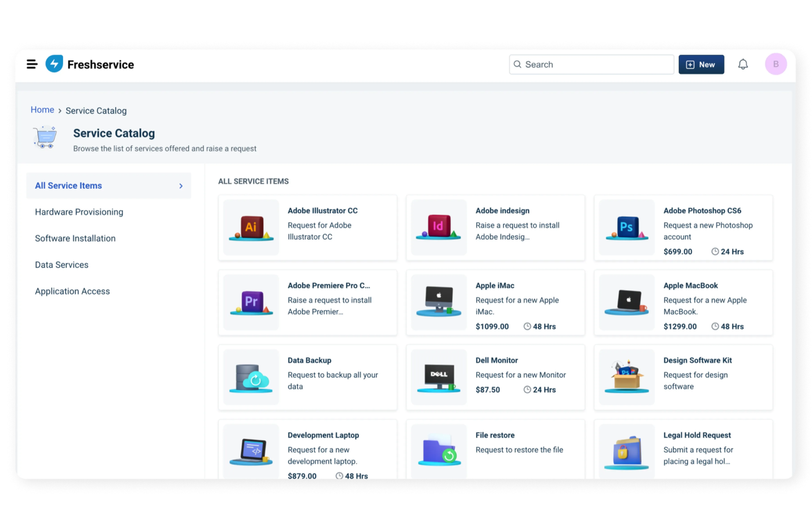Click the Apple MacBook image
Viewport: 812px width, 528px height.
point(627,302)
